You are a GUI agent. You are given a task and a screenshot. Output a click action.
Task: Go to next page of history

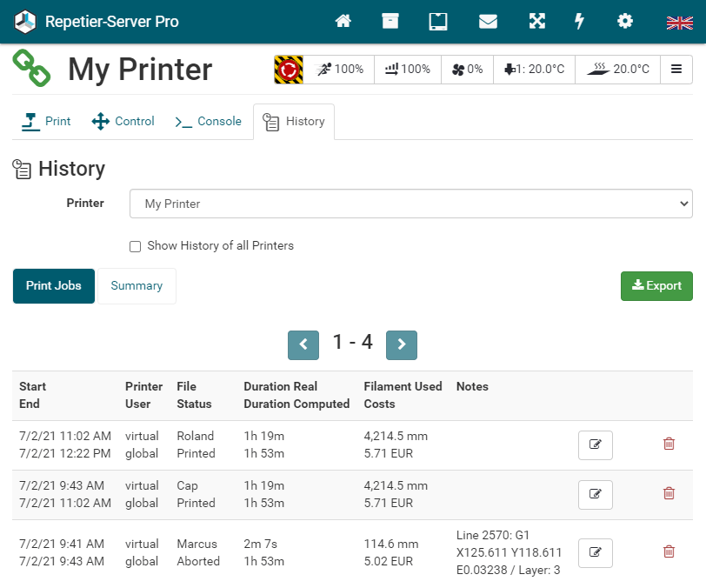401,344
